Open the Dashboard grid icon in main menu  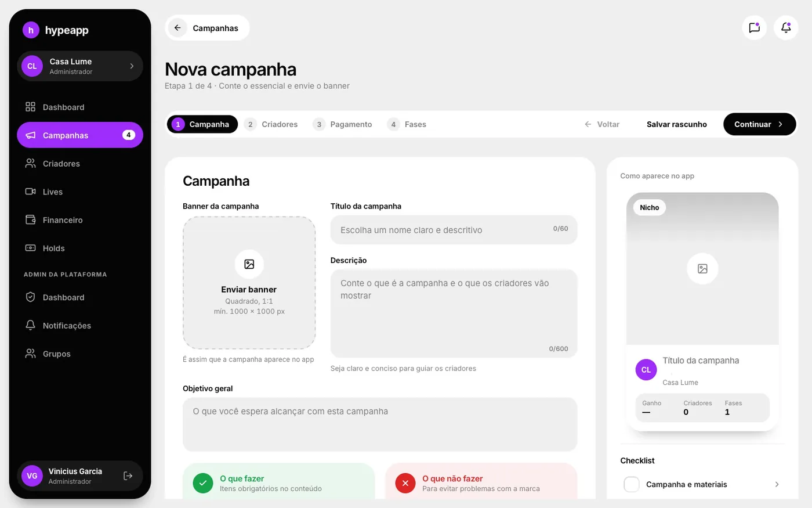[x=31, y=107]
